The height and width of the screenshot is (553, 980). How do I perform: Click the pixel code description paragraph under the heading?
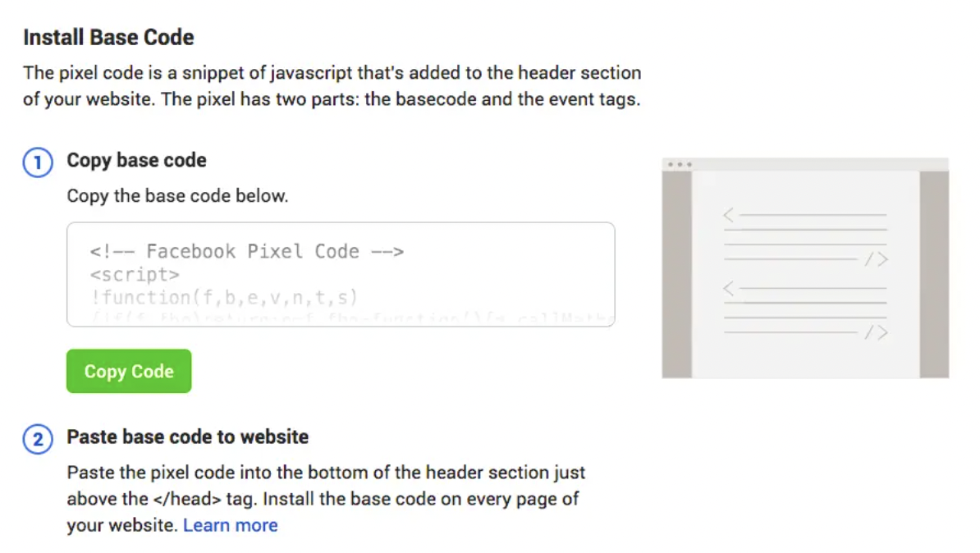332,85
